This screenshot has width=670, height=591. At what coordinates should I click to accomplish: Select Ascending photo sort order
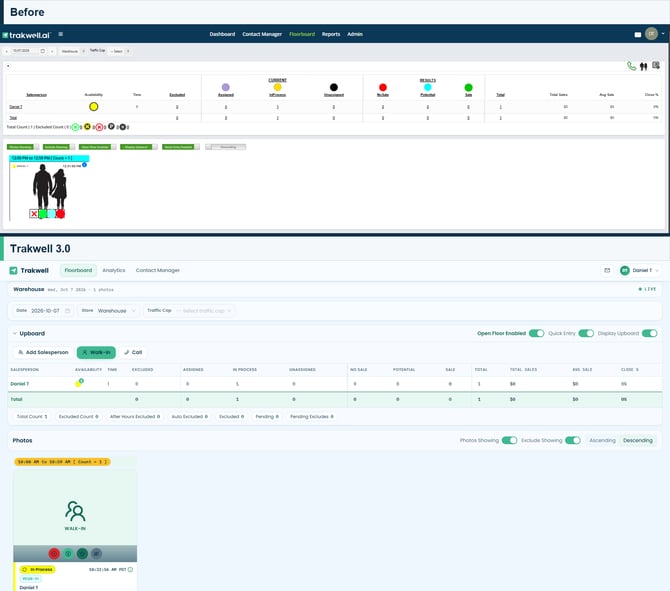[602, 440]
